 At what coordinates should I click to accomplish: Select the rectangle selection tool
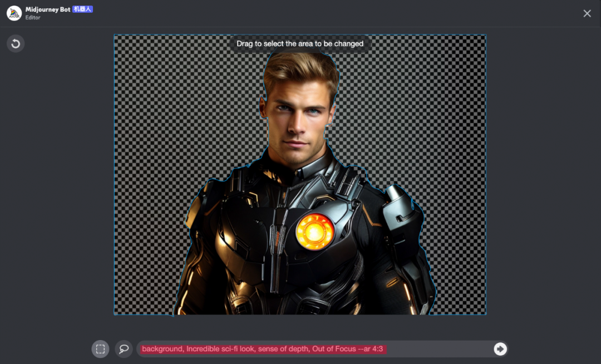tap(100, 349)
